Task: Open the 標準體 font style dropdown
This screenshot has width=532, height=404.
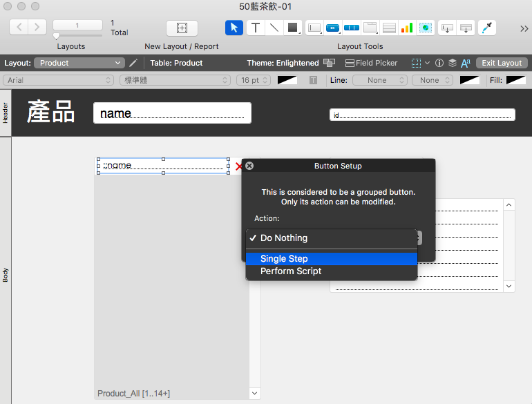Action: tap(175, 80)
